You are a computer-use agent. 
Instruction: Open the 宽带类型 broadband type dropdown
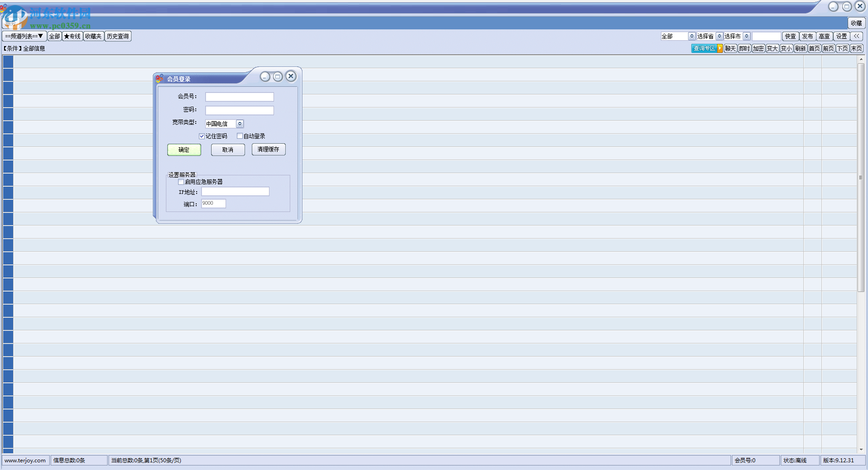click(240, 124)
